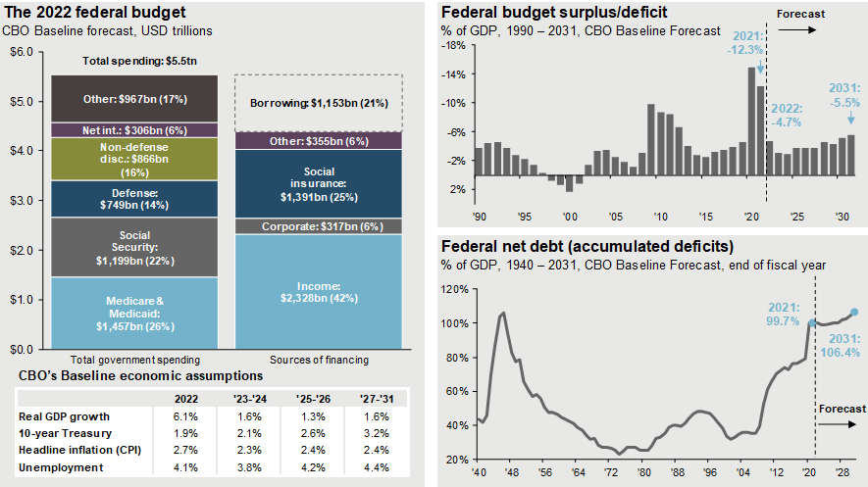Select the Other $967bn spending segment
The width and height of the screenshot is (868, 487).
tap(135, 99)
